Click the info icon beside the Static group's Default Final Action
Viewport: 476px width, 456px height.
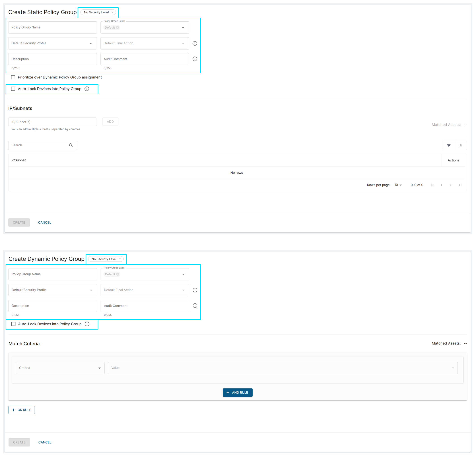pyautogui.click(x=195, y=43)
